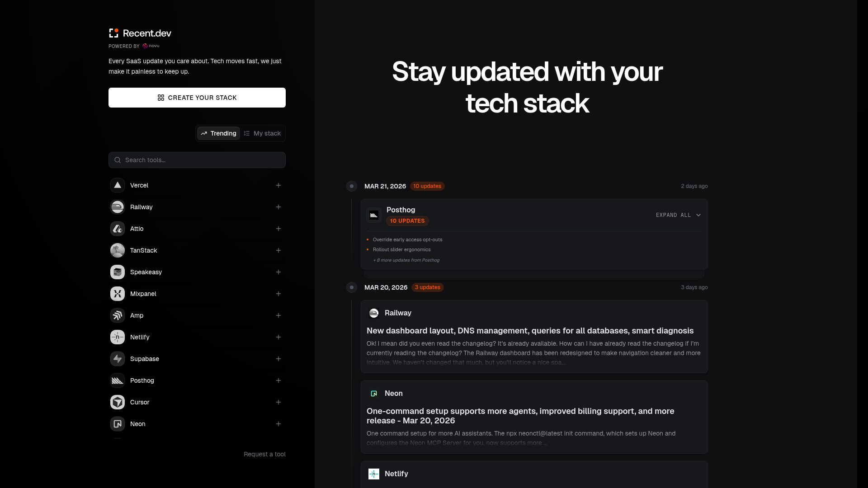The image size is (868, 488).
Task: Select the Vercel tool icon
Action: coord(118,185)
